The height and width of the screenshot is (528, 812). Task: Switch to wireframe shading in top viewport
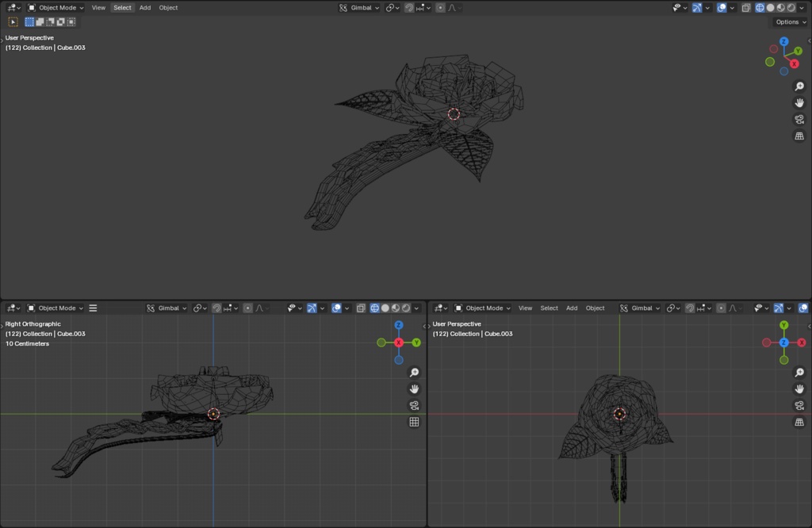(x=760, y=8)
